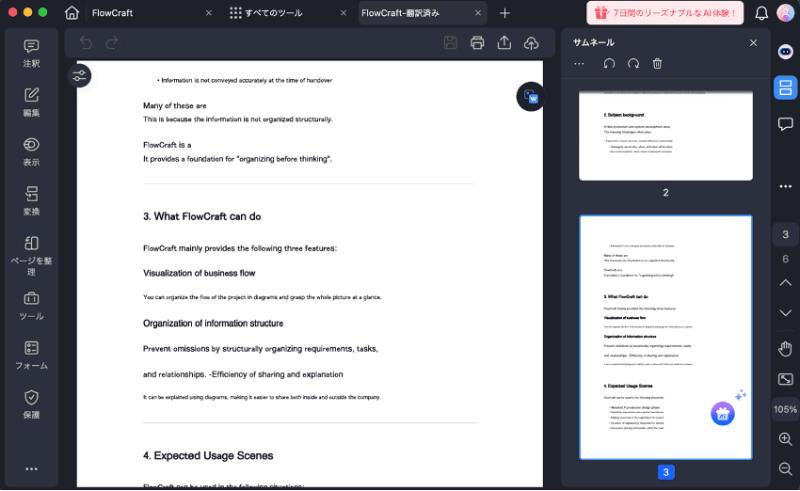The image size is (800, 491).
Task: Open the 105% zoom level selector
Action: (x=785, y=409)
